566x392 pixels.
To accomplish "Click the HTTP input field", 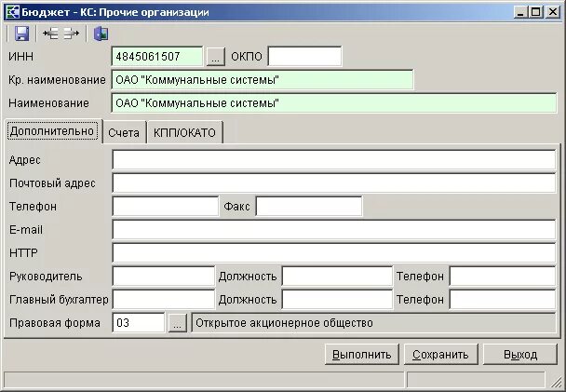I will pos(334,253).
